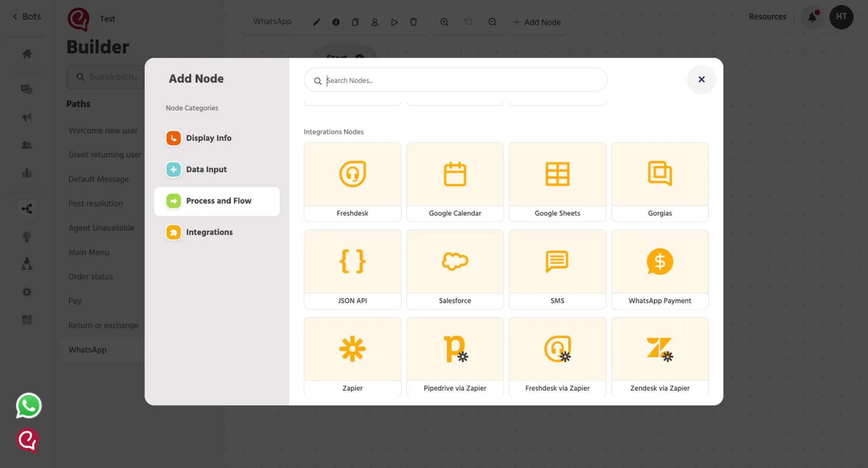Click the zoom in magnifier icon
The image size is (868, 468).
pos(444,22)
